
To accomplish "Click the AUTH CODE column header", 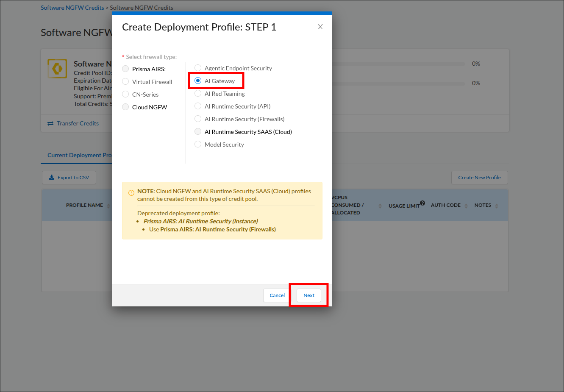I will 446,205.
